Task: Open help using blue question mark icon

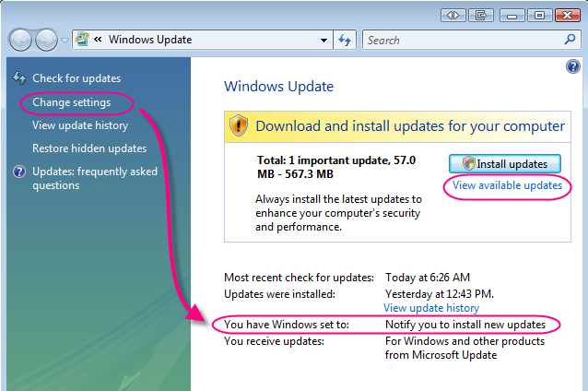Action: [x=572, y=66]
